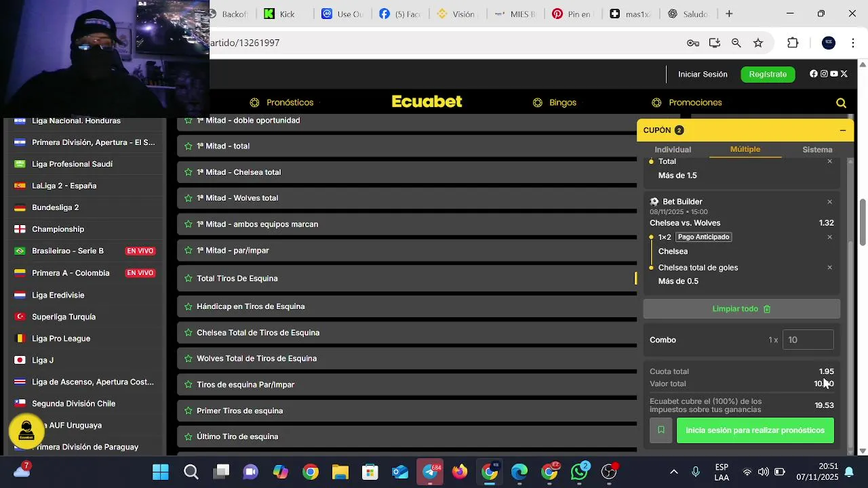
Task: Favorite the '1ª Mitad - doble oportunidad' market star
Action: tap(189, 121)
